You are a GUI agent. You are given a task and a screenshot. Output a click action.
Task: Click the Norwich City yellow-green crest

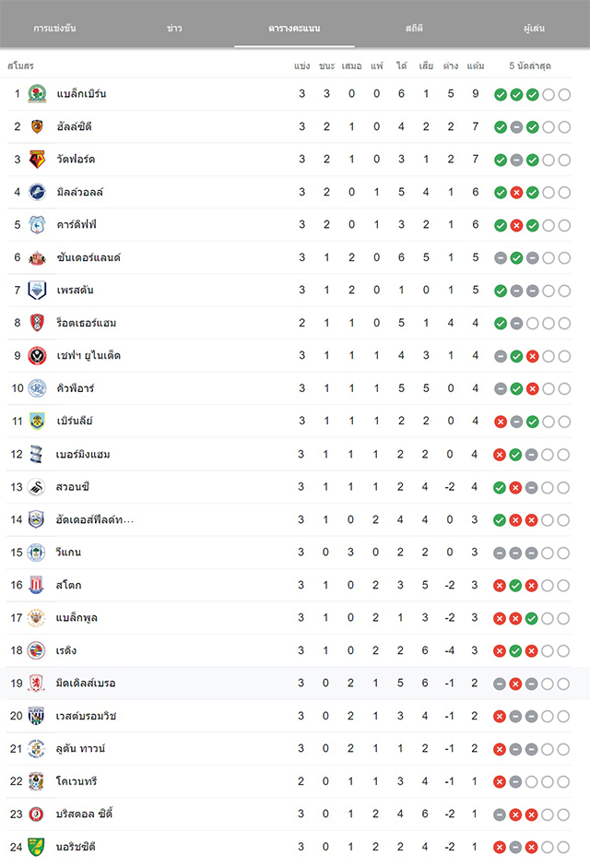[x=37, y=847]
